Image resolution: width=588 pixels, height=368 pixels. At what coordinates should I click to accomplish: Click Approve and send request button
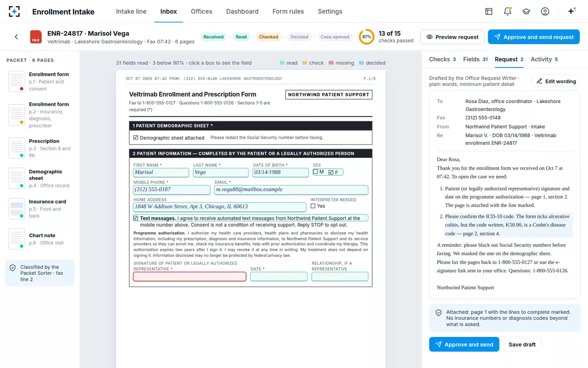[x=534, y=37]
